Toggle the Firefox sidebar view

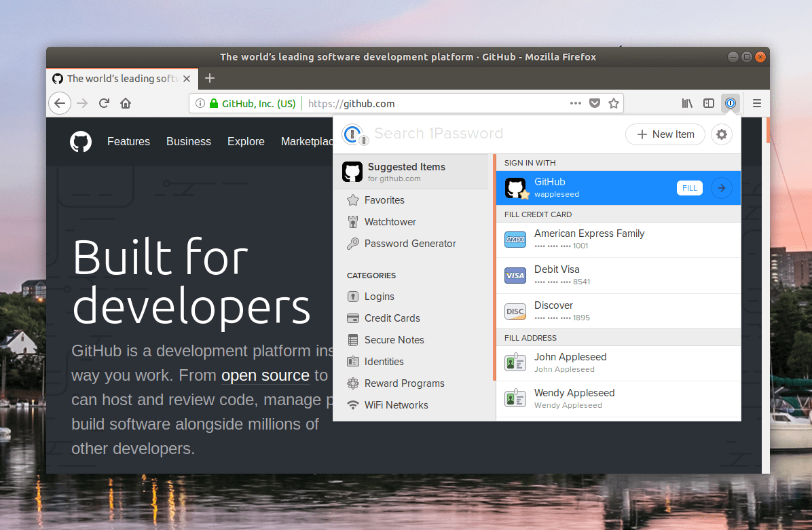pyautogui.click(x=708, y=104)
